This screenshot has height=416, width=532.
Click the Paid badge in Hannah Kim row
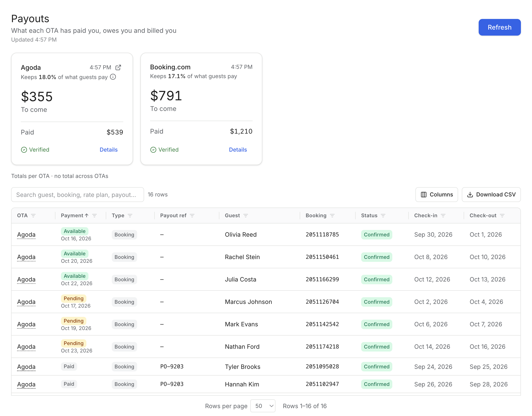point(69,384)
